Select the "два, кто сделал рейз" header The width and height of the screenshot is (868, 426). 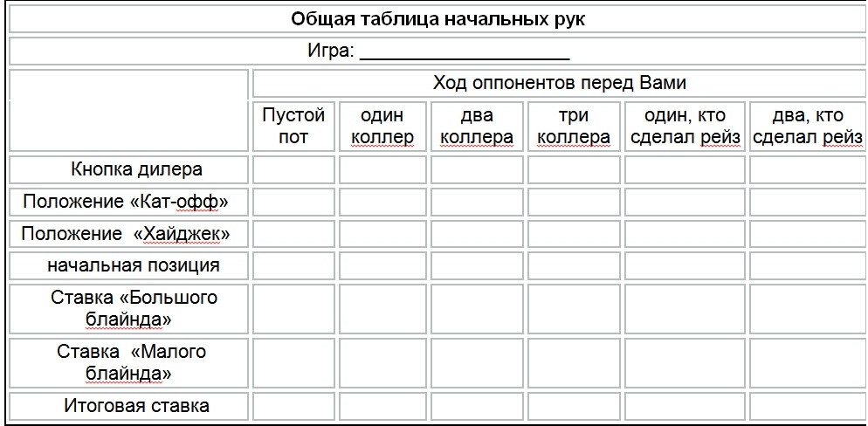[807, 126]
